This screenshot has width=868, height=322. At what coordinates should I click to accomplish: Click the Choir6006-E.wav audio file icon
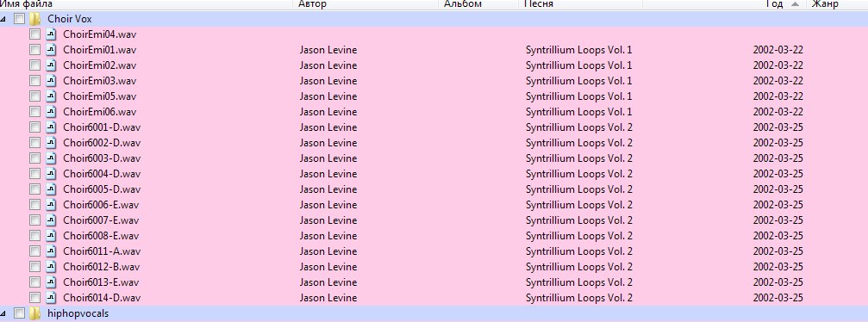point(51,205)
